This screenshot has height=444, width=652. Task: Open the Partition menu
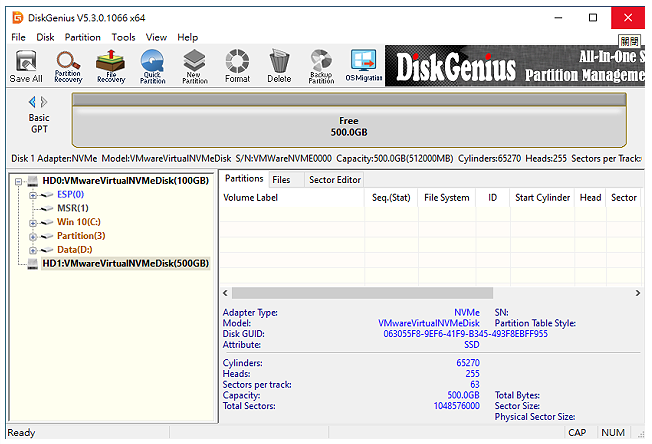(x=83, y=37)
